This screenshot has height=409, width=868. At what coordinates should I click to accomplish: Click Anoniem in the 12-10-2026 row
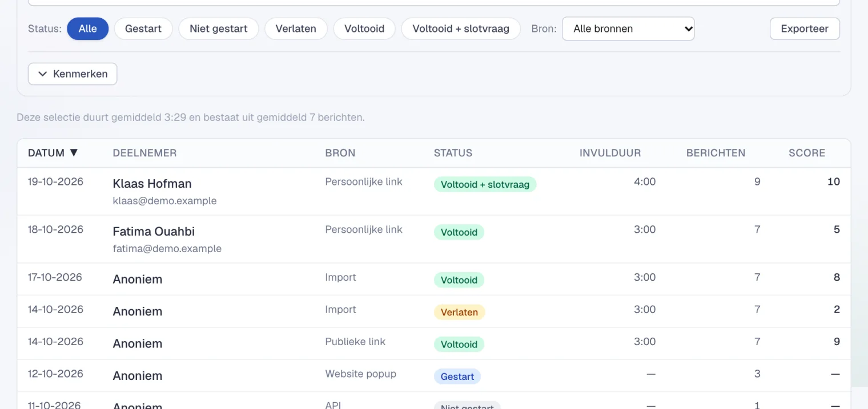coord(138,376)
